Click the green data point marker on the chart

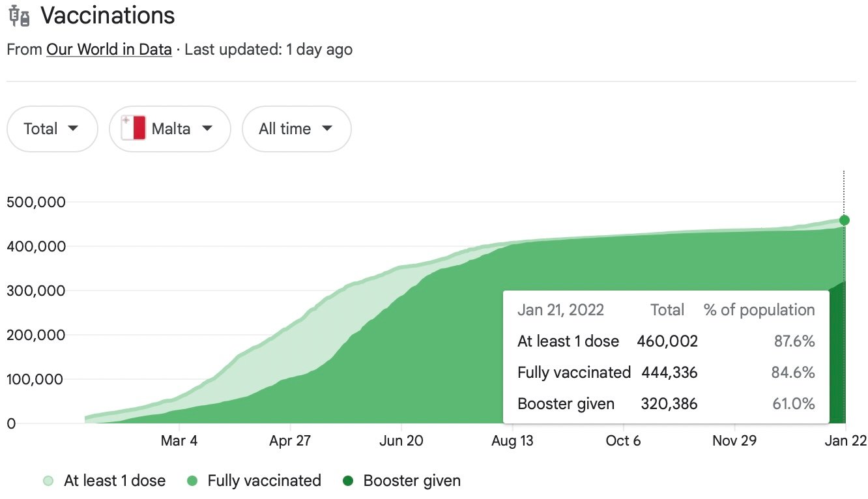click(844, 220)
